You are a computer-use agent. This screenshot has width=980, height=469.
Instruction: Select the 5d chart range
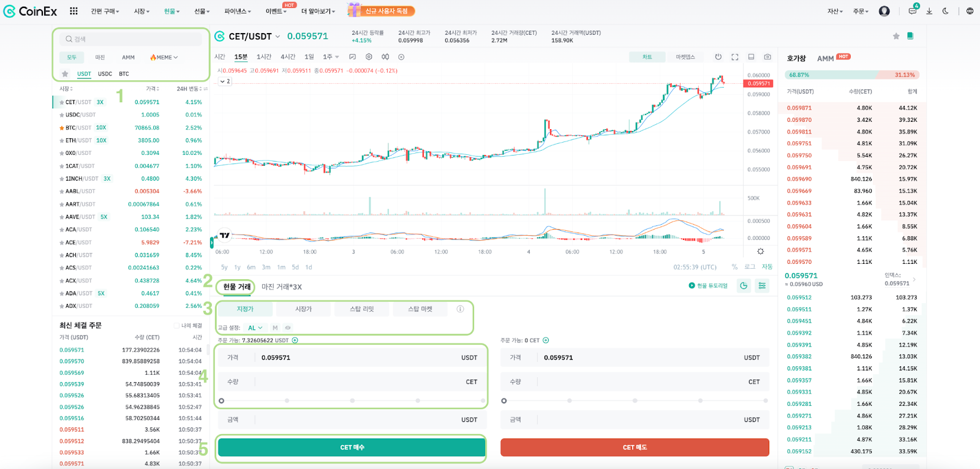point(295,268)
